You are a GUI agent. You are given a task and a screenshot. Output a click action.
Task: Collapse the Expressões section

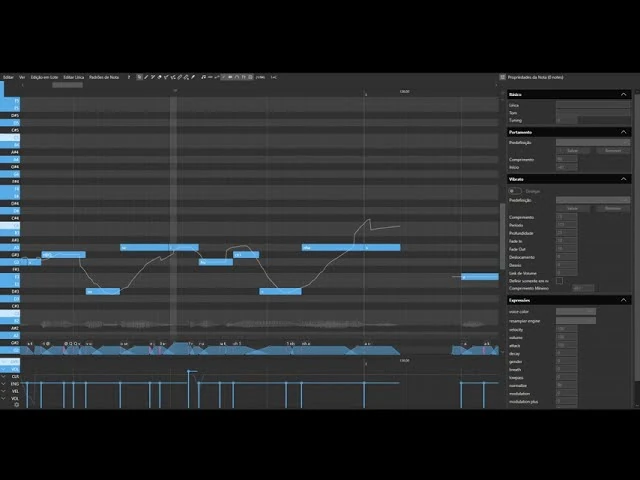point(623,300)
